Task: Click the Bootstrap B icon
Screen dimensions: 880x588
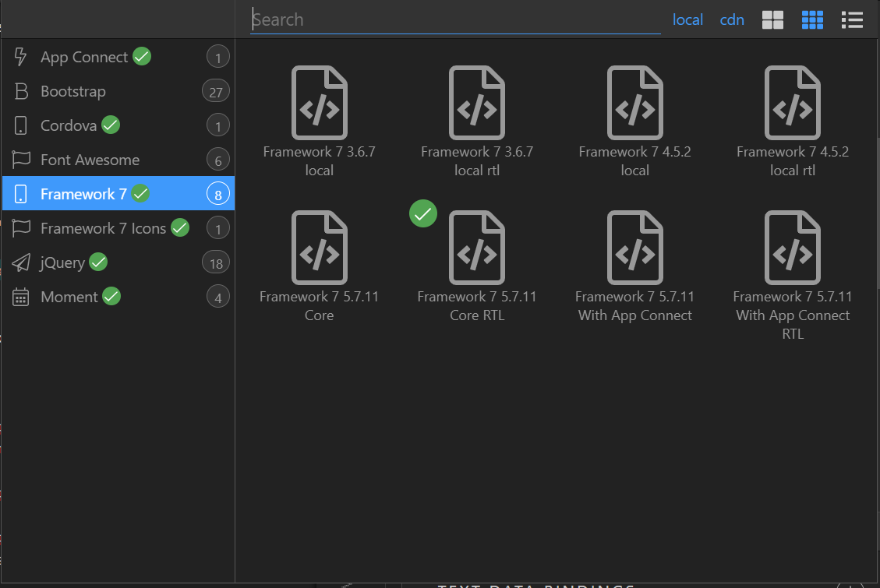Action: click(x=21, y=91)
